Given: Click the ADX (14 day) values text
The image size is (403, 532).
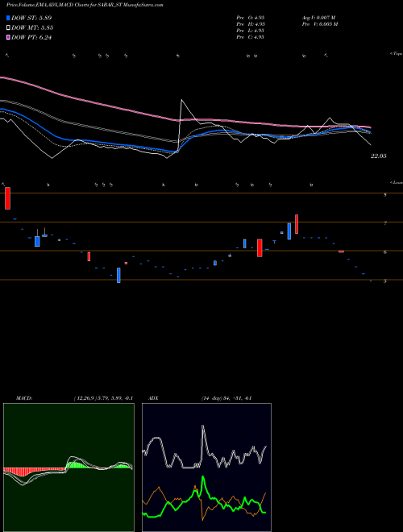Looking at the screenshot, I should tap(226, 398).
